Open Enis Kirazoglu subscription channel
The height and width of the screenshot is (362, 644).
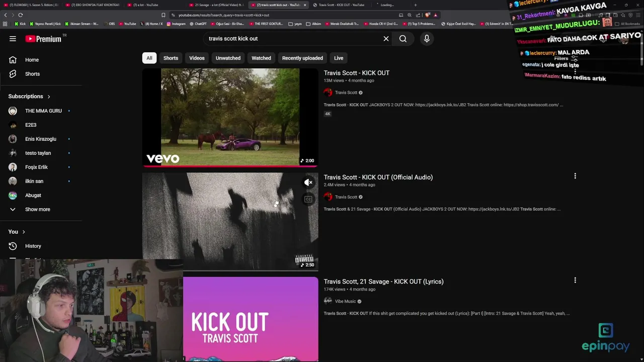pyautogui.click(x=41, y=139)
